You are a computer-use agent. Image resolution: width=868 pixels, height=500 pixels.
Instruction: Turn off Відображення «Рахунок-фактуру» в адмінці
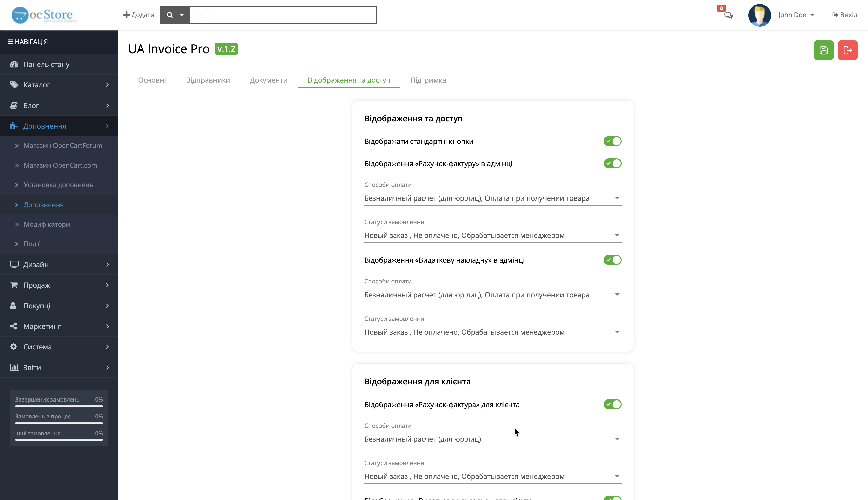click(612, 164)
